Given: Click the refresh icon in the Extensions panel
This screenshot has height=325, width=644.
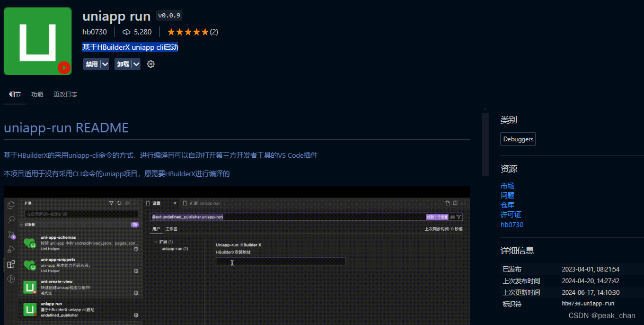Looking at the screenshot, I should click(x=119, y=203).
